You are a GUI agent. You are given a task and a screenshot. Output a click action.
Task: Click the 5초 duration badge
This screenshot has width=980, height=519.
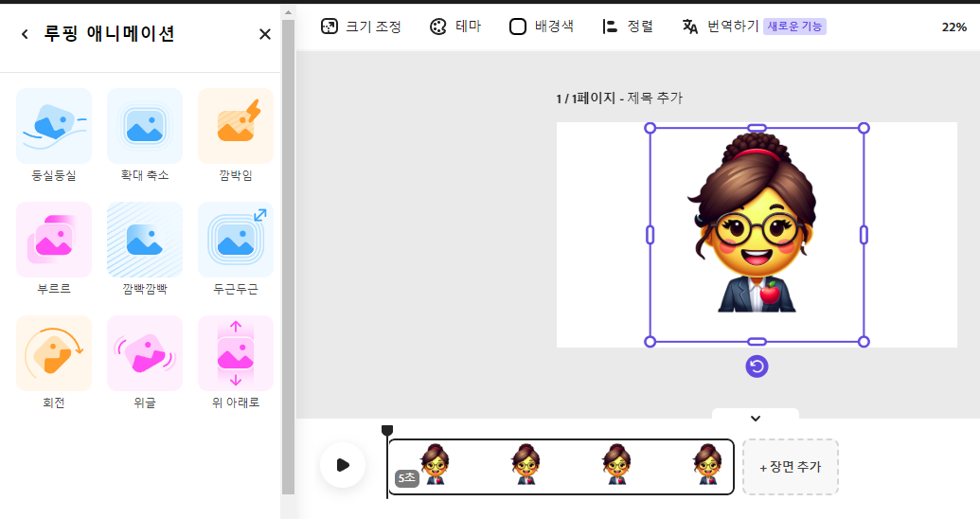(x=407, y=478)
